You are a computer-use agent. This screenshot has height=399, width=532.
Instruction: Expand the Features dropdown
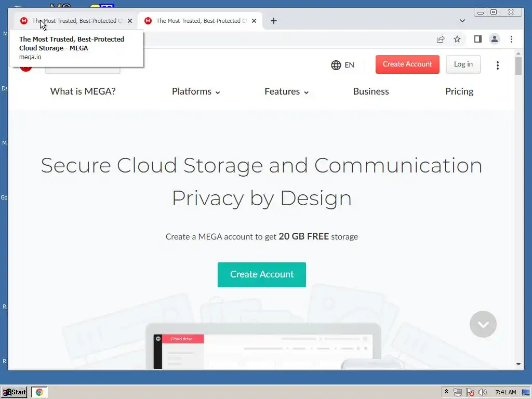click(286, 91)
